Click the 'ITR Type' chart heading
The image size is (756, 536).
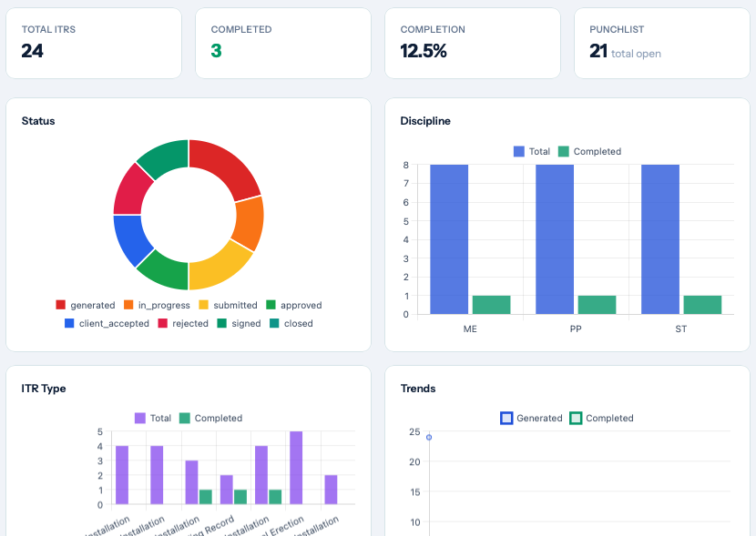44,389
